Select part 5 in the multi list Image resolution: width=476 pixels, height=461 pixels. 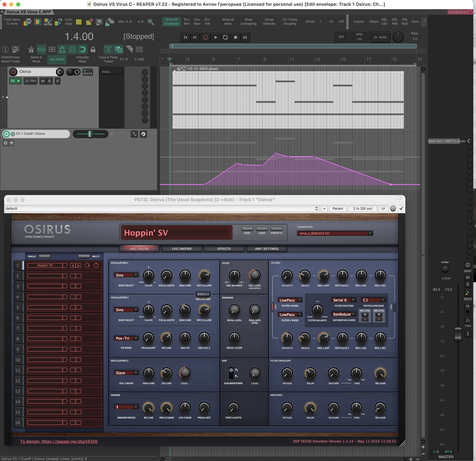(x=17, y=307)
